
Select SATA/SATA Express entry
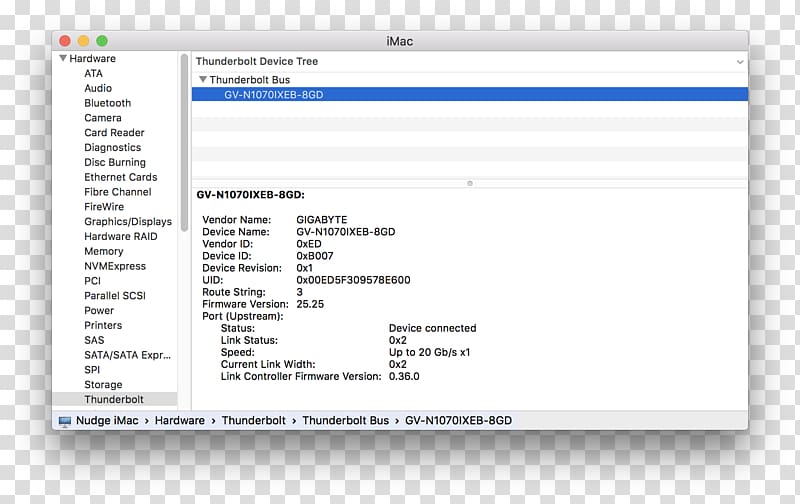(x=128, y=355)
